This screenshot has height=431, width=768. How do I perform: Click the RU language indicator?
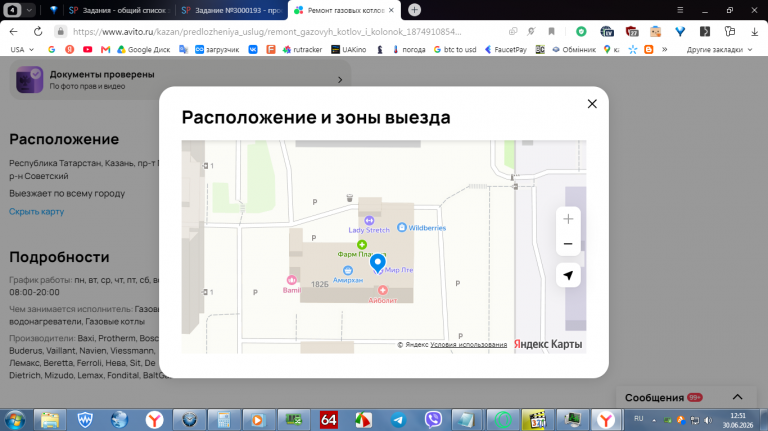[639, 419]
